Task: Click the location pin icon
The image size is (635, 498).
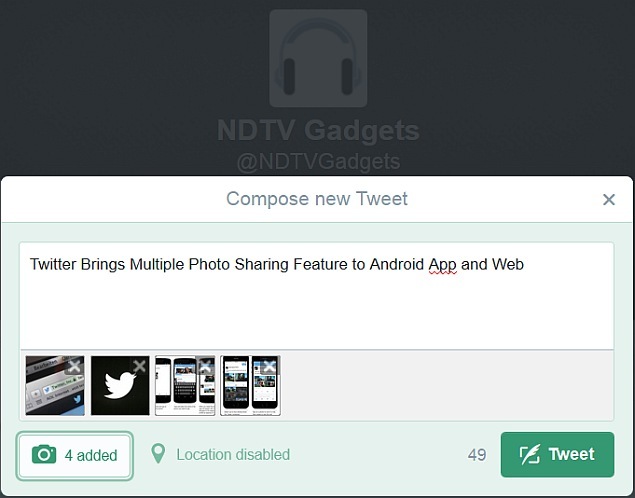Action: coord(158,453)
